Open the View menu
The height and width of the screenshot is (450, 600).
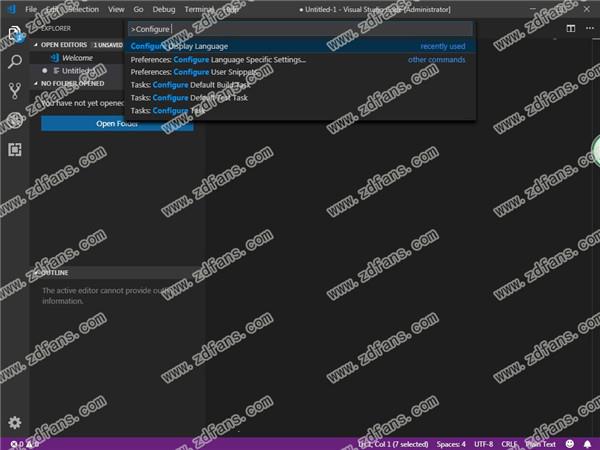tap(116, 9)
